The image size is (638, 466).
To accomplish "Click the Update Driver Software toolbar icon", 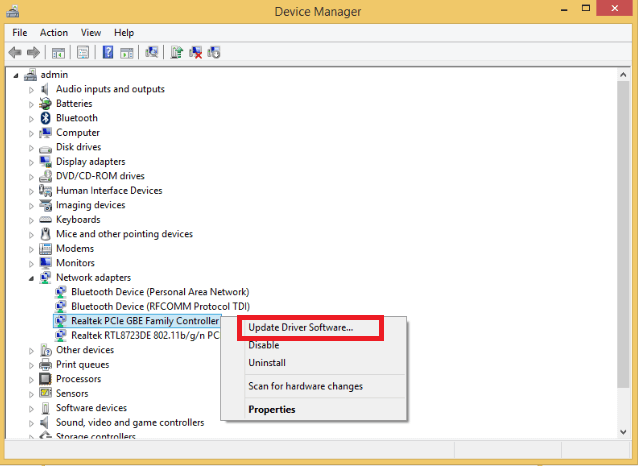I will pyautogui.click(x=177, y=52).
